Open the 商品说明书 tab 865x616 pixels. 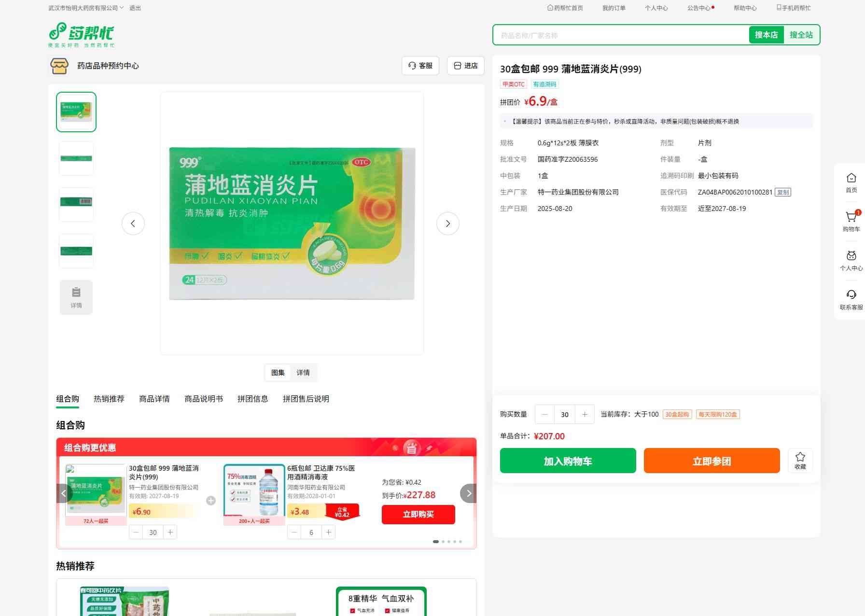pyautogui.click(x=204, y=399)
